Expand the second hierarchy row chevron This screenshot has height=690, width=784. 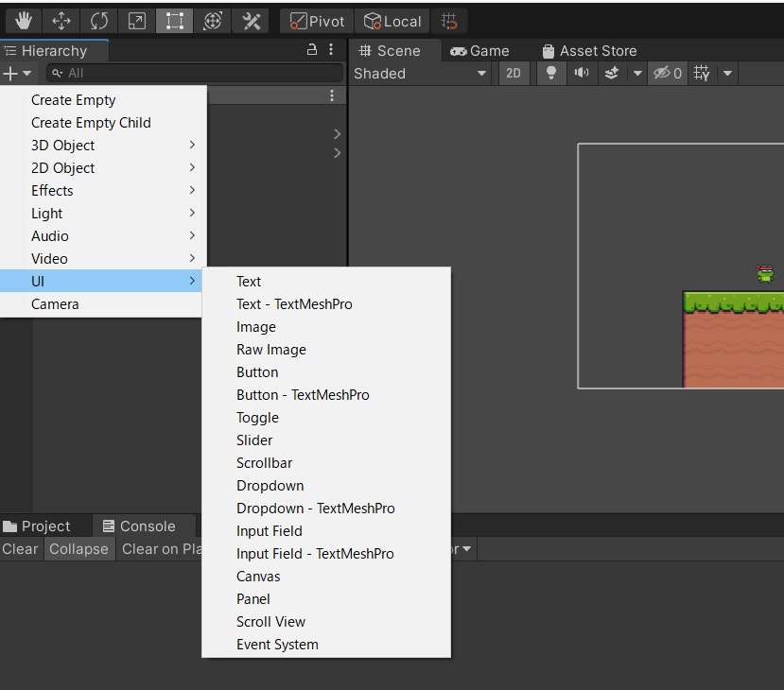337,153
